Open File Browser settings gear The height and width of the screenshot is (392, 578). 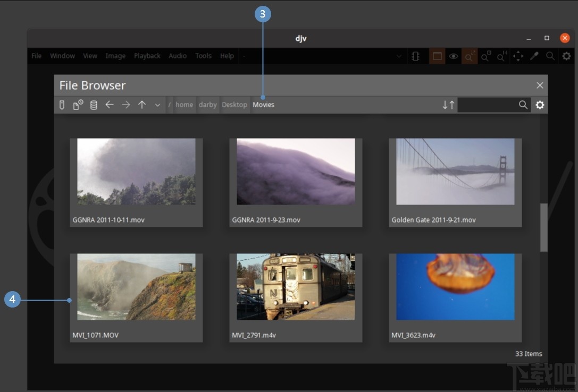coord(540,105)
